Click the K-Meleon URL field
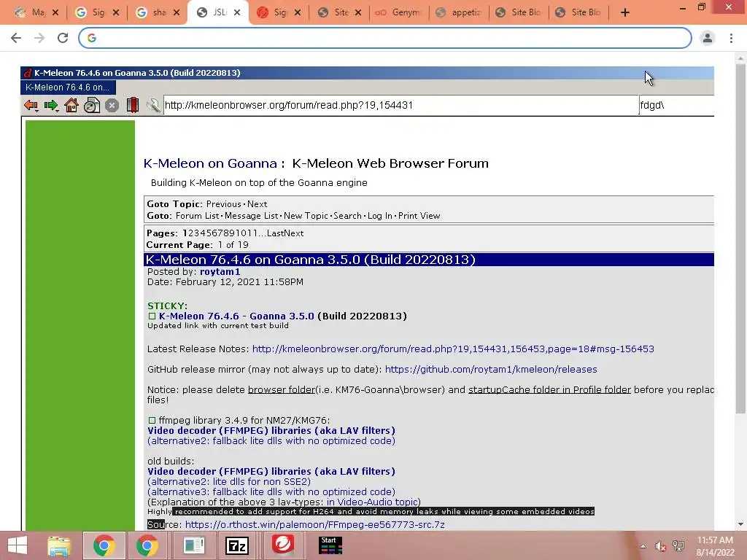The height and width of the screenshot is (560, 747). point(400,105)
